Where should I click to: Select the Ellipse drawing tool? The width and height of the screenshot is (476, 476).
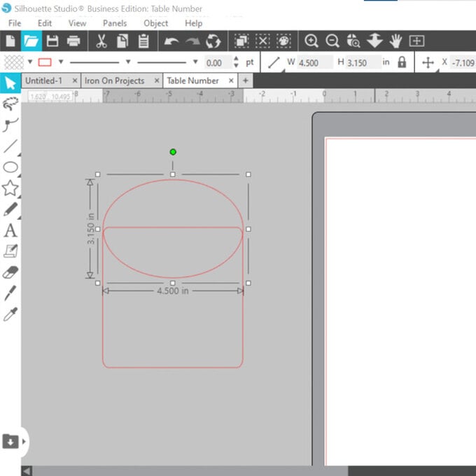click(x=10, y=167)
